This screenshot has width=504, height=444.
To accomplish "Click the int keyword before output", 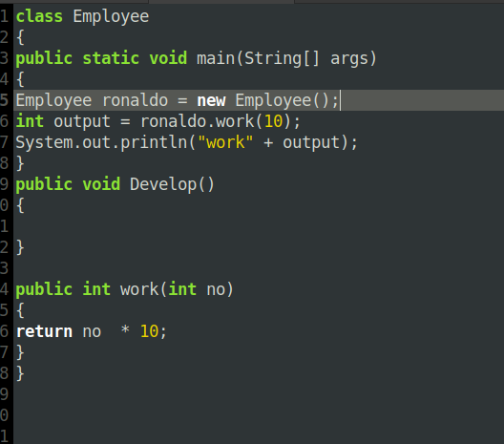I will pyautogui.click(x=30, y=121).
